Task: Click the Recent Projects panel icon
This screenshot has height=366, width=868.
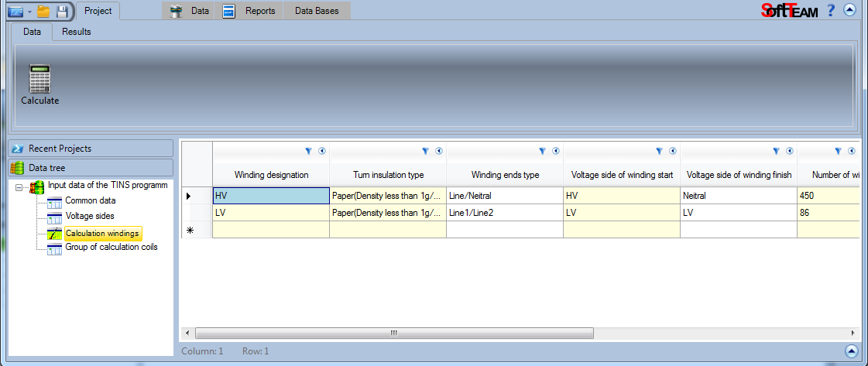Action: click(x=18, y=148)
